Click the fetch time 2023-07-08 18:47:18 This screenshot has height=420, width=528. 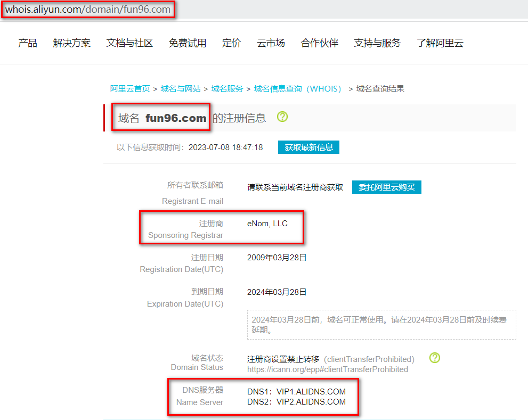point(225,147)
